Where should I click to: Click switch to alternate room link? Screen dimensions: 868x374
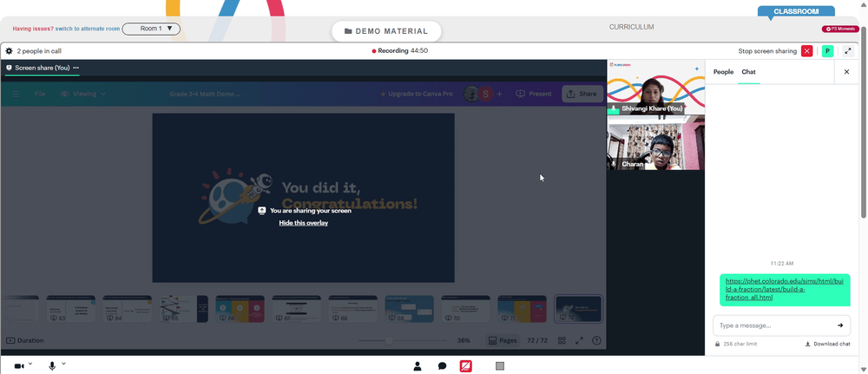tap(88, 29)
